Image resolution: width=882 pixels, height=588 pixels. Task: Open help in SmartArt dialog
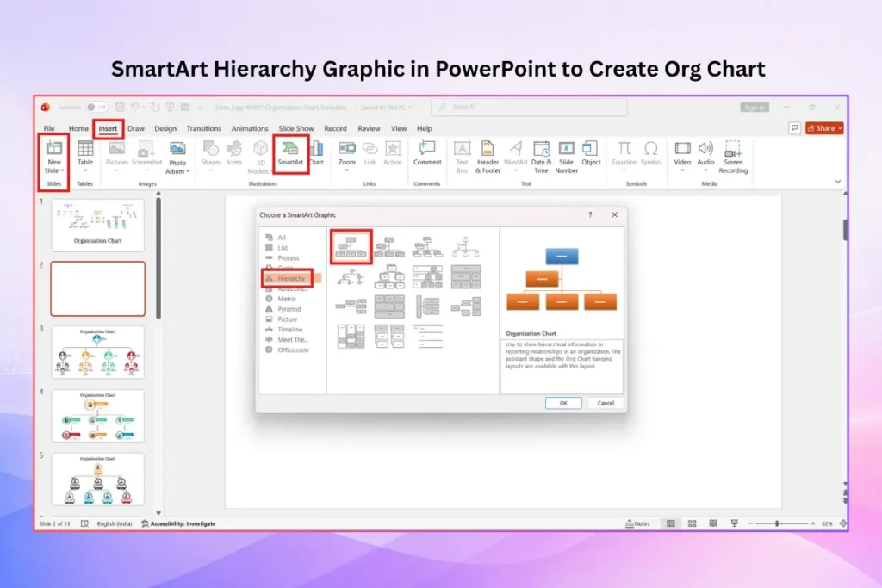click(590, 214)
